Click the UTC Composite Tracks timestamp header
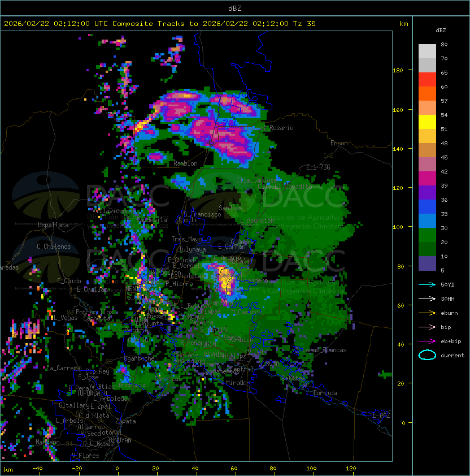470x476 pixels. (160, 24)
